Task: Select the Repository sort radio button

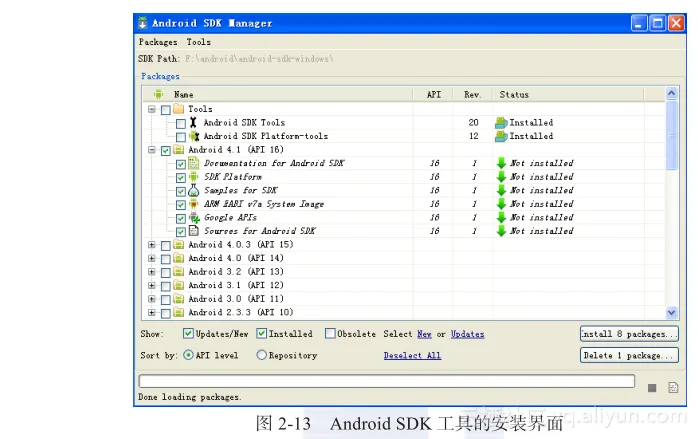Action: (262, 355)
